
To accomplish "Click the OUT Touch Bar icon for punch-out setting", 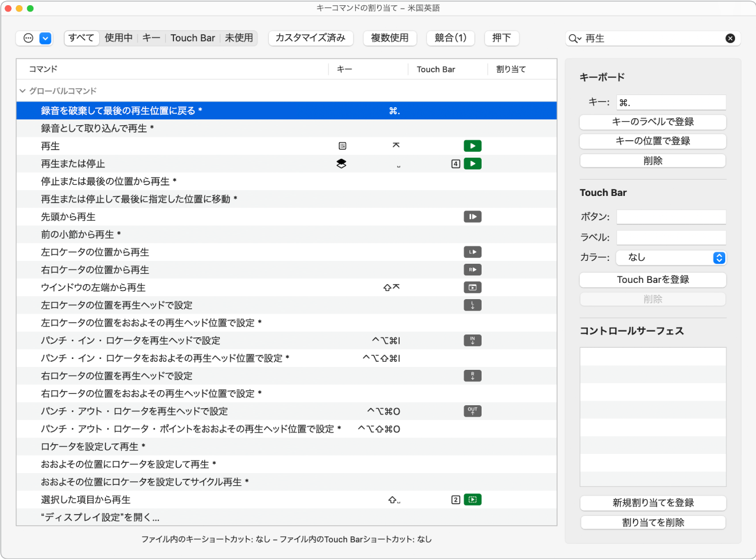I will click(472, 411).
